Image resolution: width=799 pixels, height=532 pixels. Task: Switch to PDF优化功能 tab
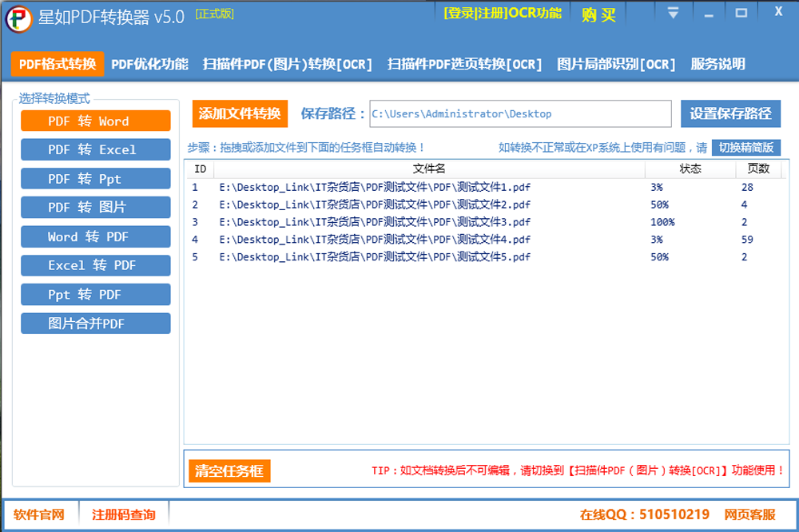(x=149, y=65)
